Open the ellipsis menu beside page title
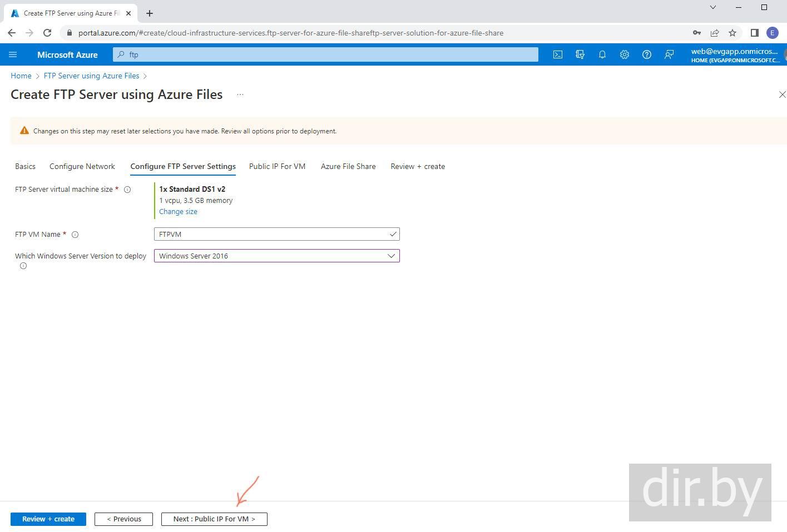This screenshot has height=532, width=787. click(240, 95)
